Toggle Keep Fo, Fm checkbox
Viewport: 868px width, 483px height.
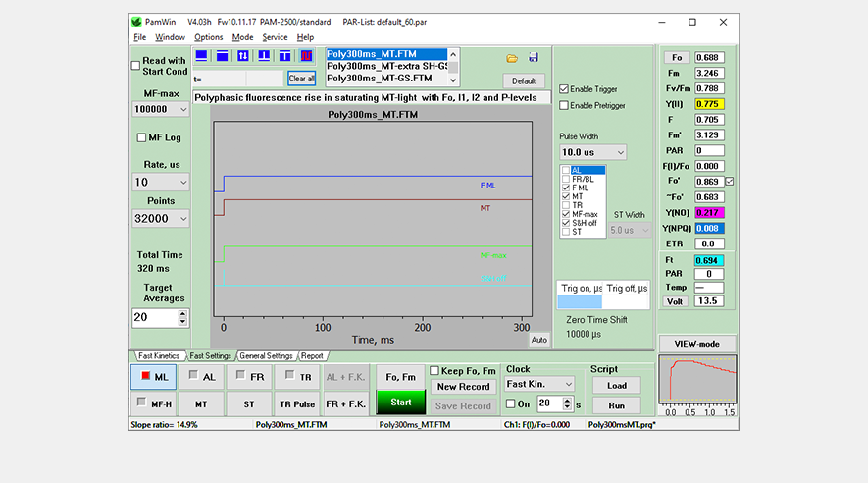click(x=434, y=370)
